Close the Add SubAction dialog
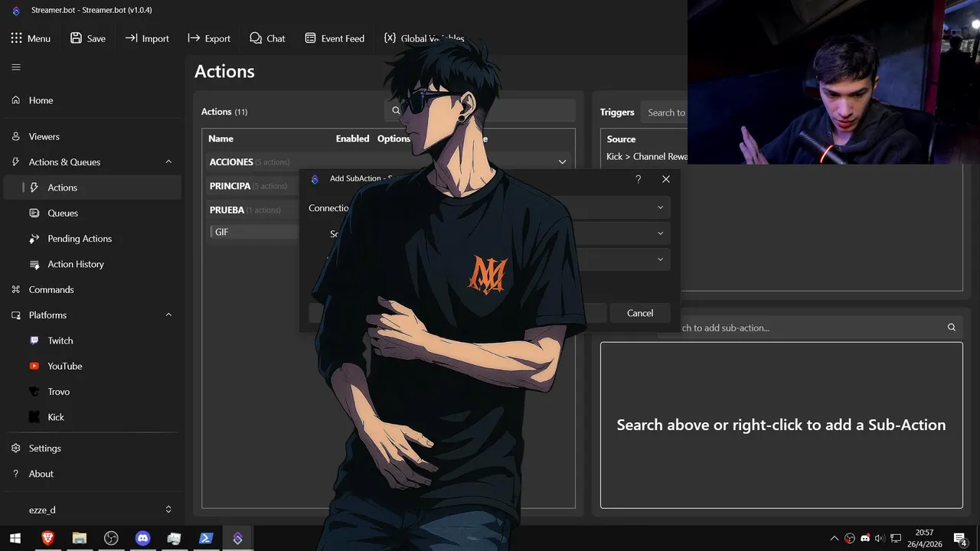This screenshot has width=980, height=551. (x=665, y=179)
